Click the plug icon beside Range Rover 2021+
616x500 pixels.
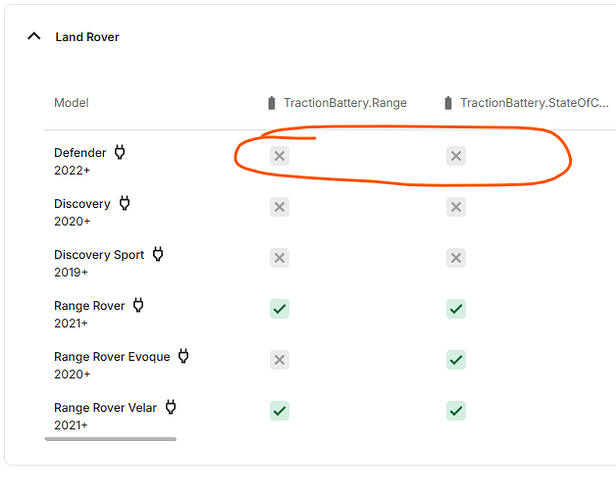pos(138,305)
